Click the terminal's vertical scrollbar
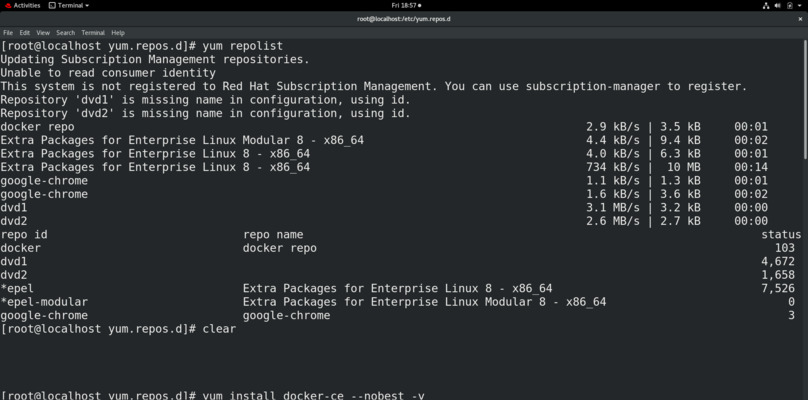This screenshot has width=808, height=400. click(x=804, y=100)
